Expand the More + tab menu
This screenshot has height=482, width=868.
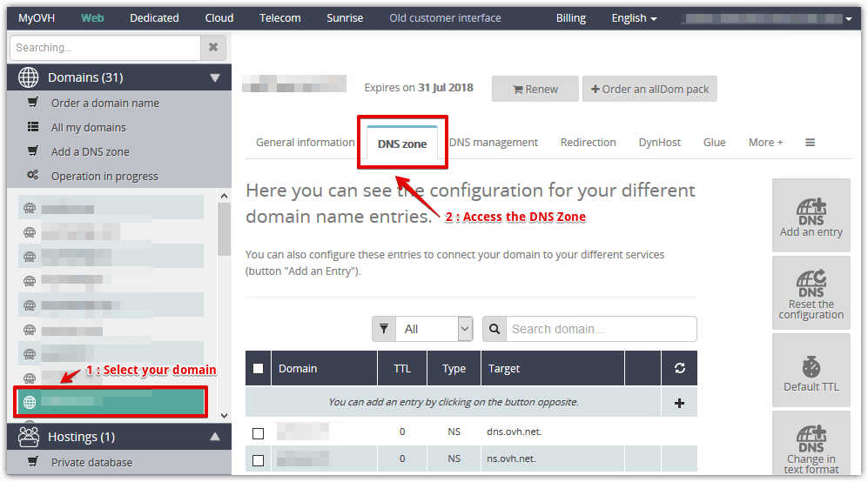pyautogui.click(x=765, y=143)
